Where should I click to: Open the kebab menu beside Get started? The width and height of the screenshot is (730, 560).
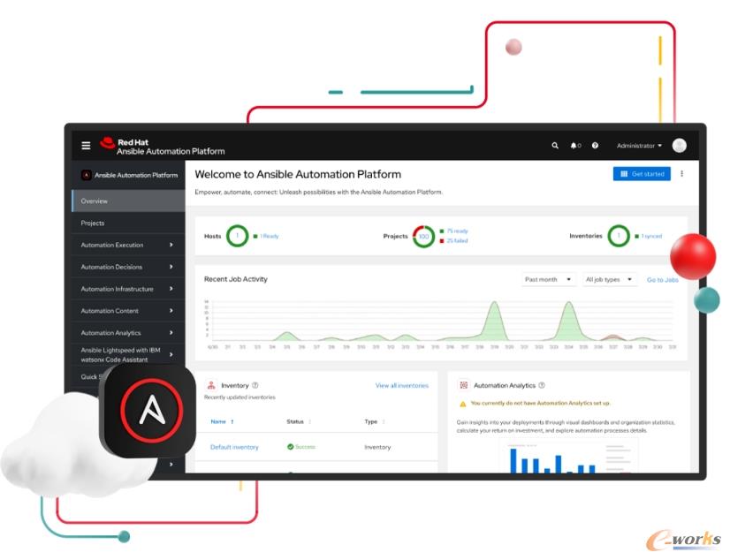(681, 174)
